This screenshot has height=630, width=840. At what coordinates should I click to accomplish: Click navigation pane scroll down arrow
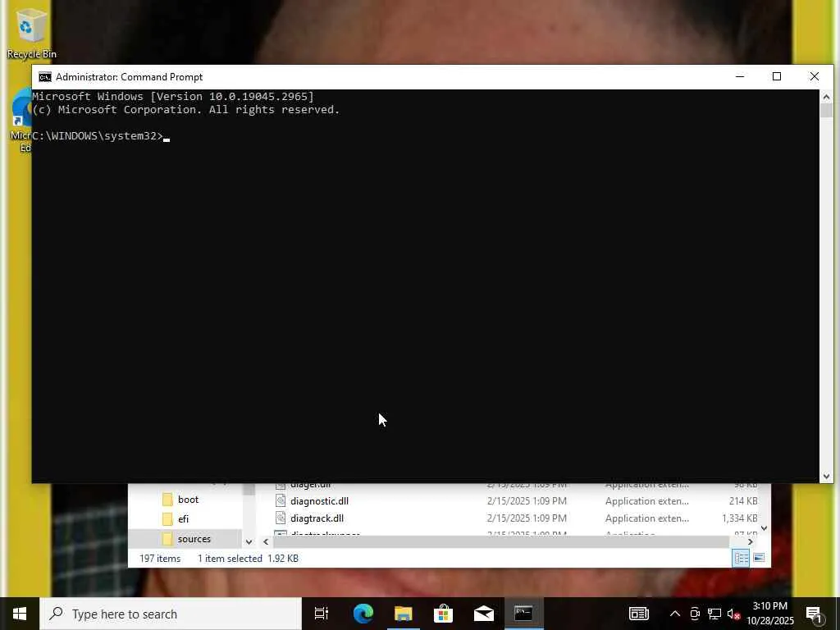coord(249,541)
